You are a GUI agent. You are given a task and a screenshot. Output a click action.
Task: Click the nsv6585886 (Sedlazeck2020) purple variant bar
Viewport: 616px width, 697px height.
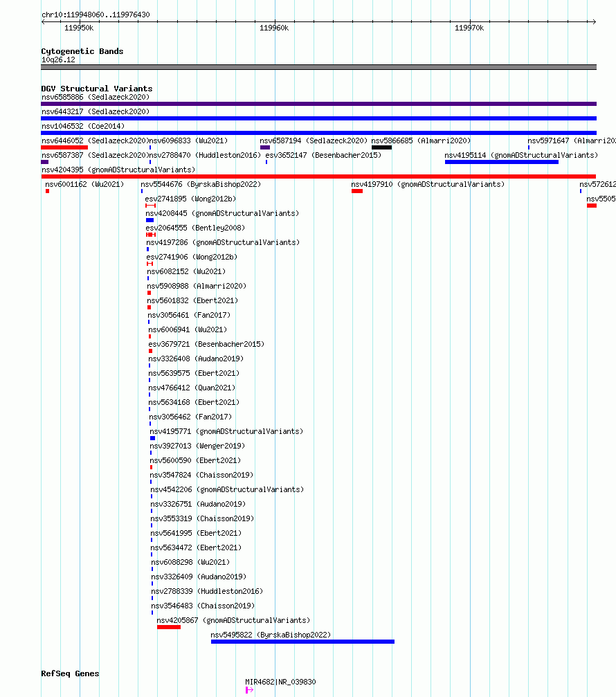(318, 104)
